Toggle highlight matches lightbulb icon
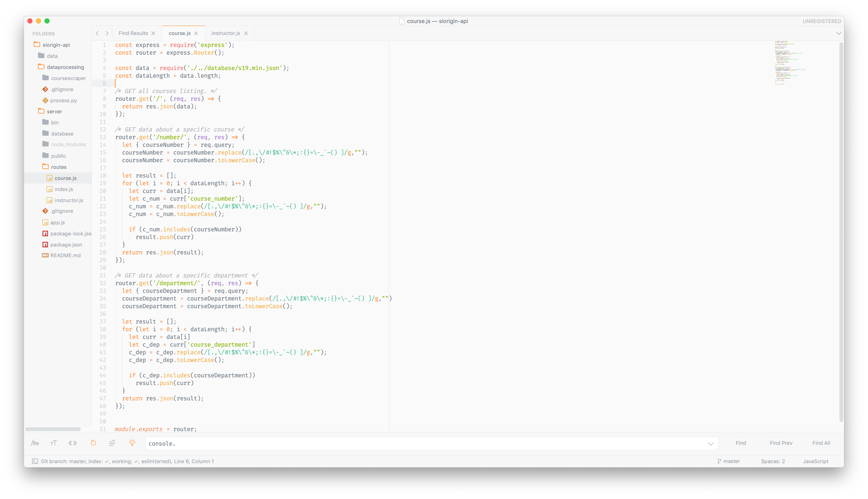Screen dimensions: 868x499 (132, 443)
